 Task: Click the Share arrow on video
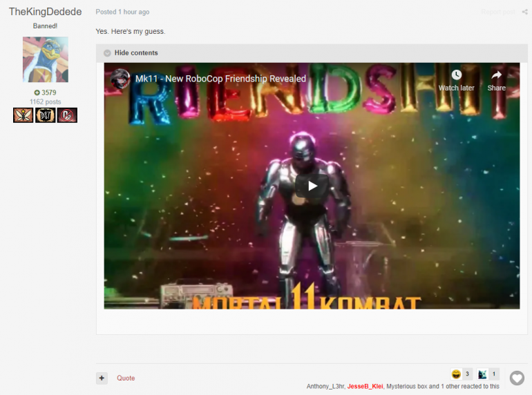(496, 75)
